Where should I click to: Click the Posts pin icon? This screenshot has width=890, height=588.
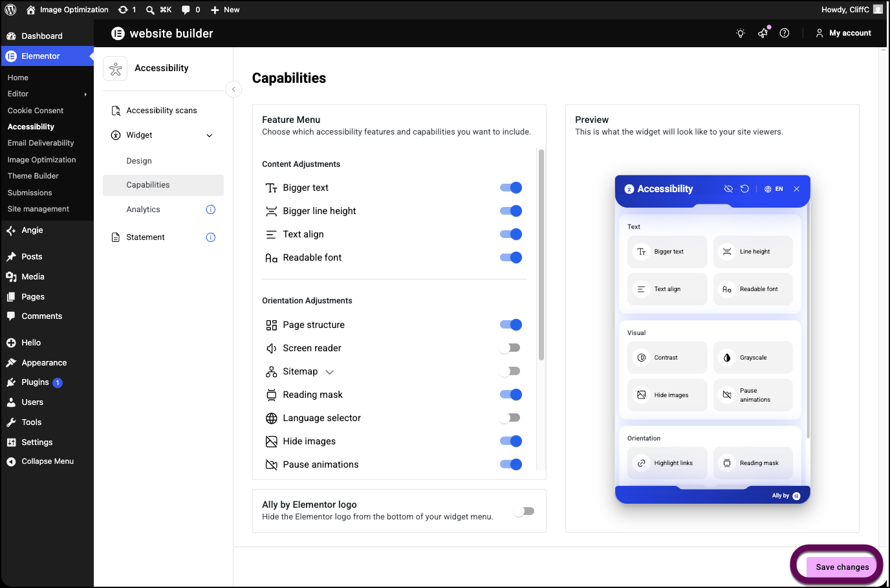[11, 257]
